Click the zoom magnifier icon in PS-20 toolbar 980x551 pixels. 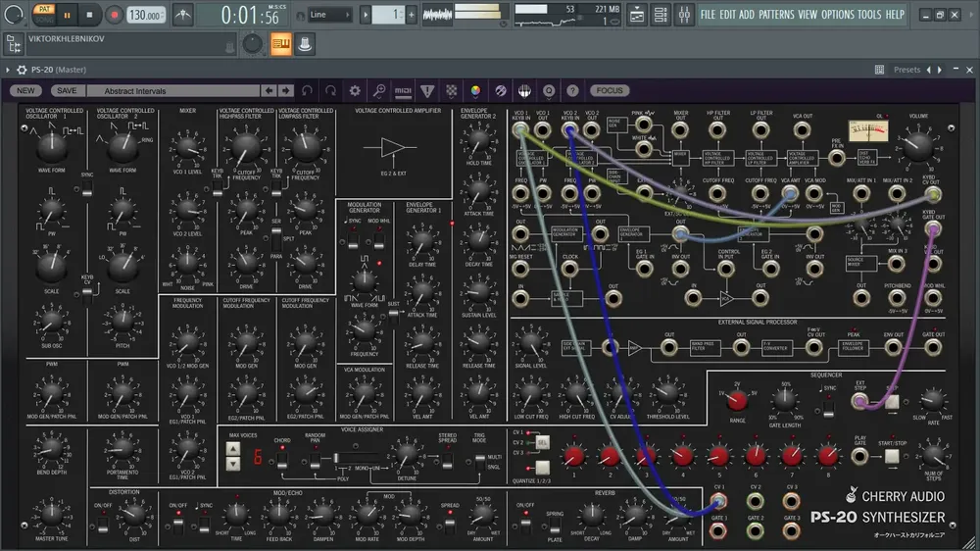point(378,90)
